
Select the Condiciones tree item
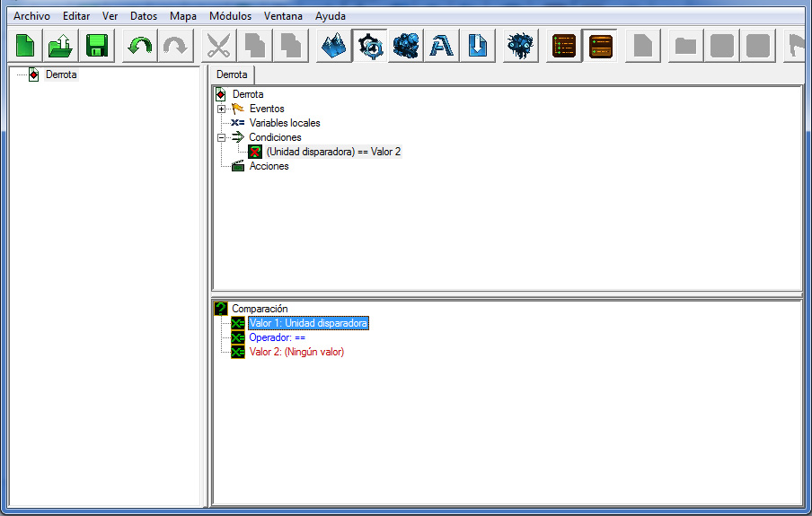pos(275,137)
